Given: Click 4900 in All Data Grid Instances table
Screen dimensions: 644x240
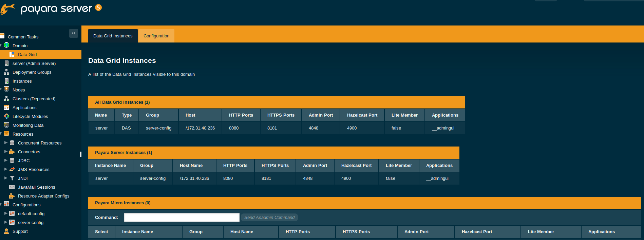Looking at the screenshot, I should [352, 128].
